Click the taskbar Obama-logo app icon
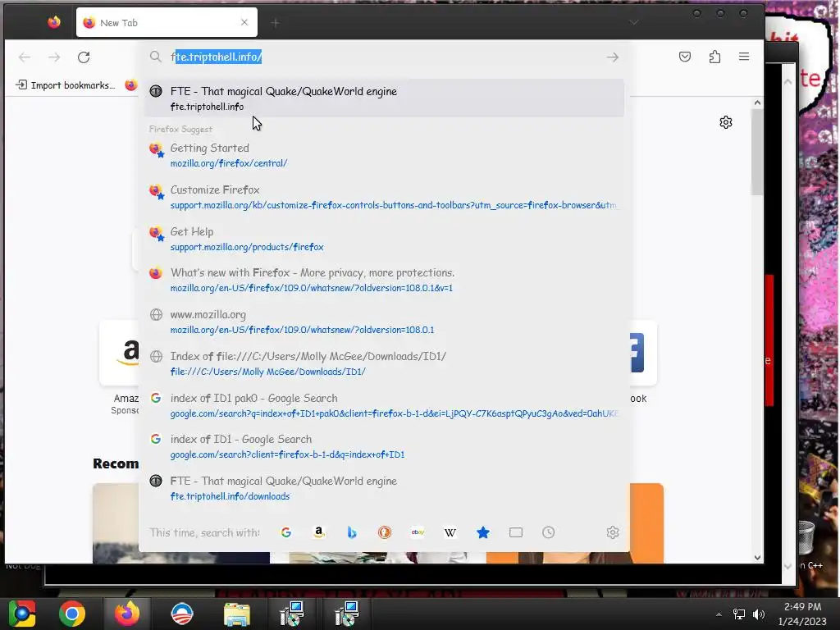Screen dimensions: 840x630 click(181, 614)
